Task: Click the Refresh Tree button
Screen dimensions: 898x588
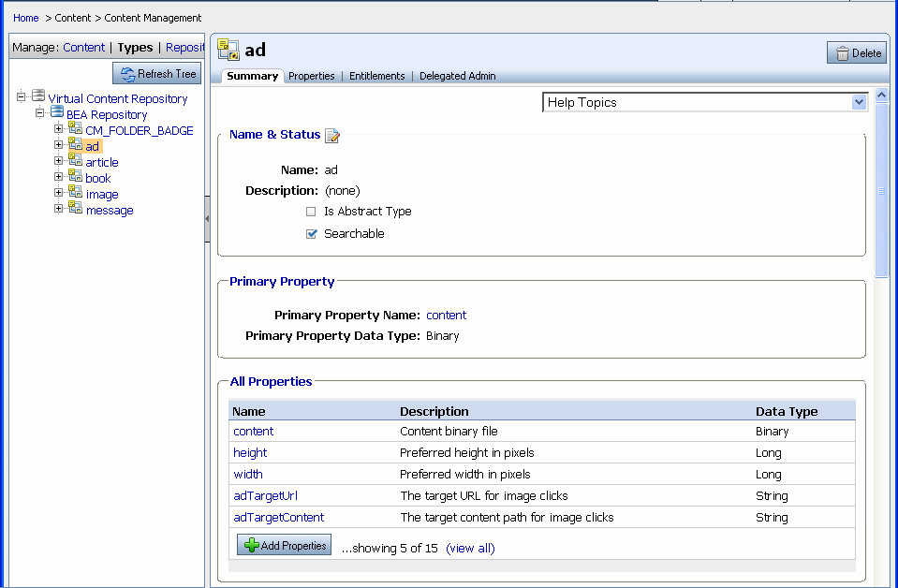Action: [157, 73]
